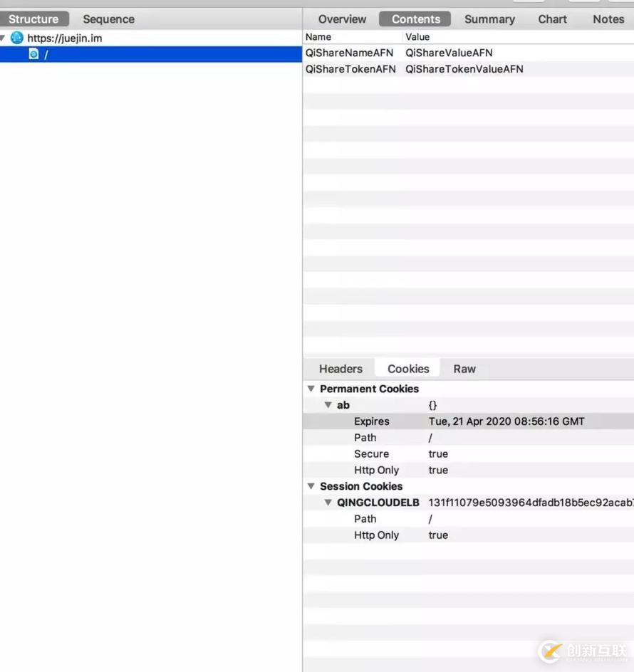Open the Notes tab
The width and height of the screenshot is (634, 672).
point(608,19)
